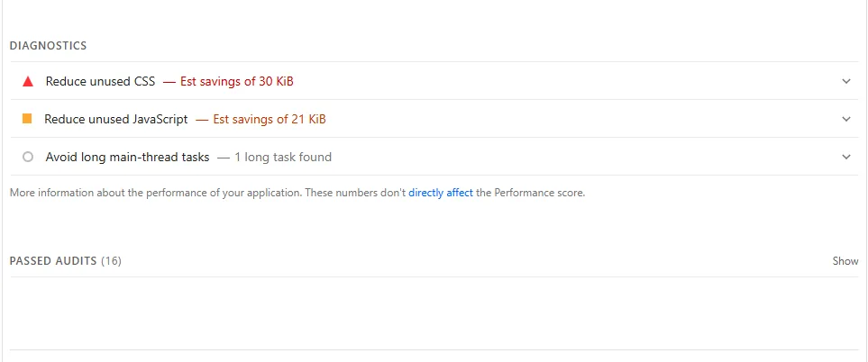Expand the Avoid long main-thread tasks chevron

click(x=845, y=157)
